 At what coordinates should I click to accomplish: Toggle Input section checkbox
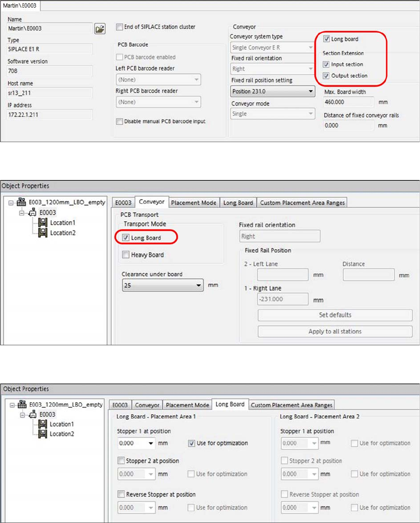click(x=327, y=64)
